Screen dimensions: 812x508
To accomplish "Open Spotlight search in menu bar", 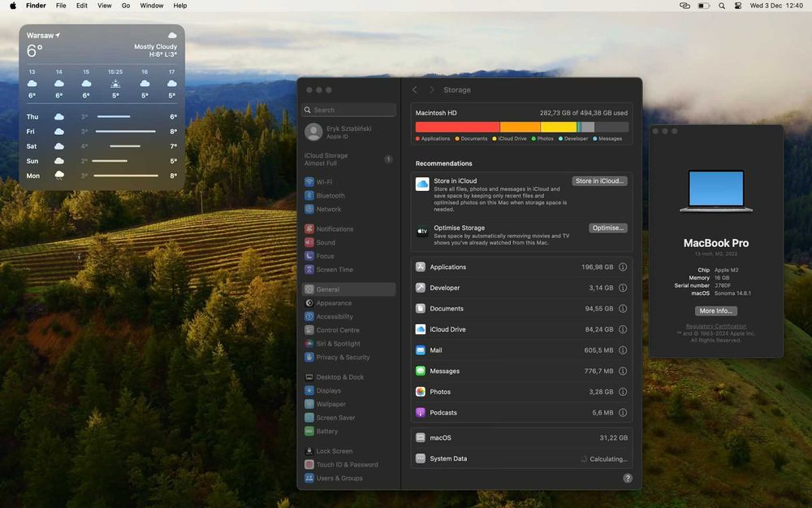I will (721, 6).
